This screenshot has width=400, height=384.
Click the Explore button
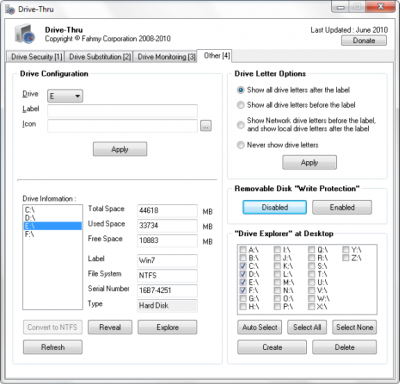(x=167, y=327)
